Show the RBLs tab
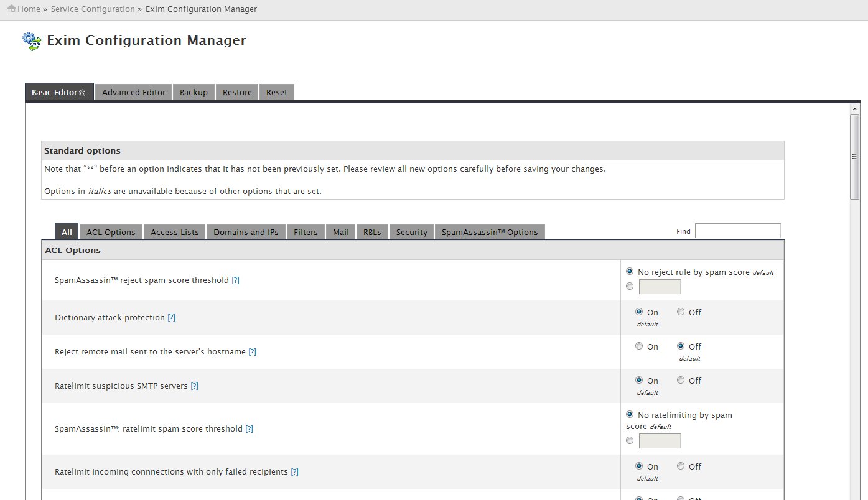Screen dimensions: 868x500 pyautogui.click(x=373, y=232)
